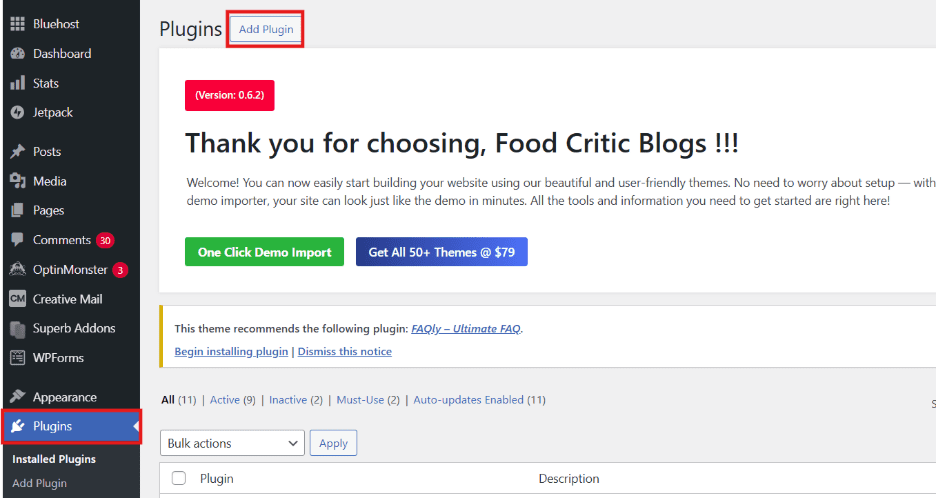Screen dimensions: 936x498
Task: Click the Add Plugin button beside Plugins heading
Action: tap(266, 29)
